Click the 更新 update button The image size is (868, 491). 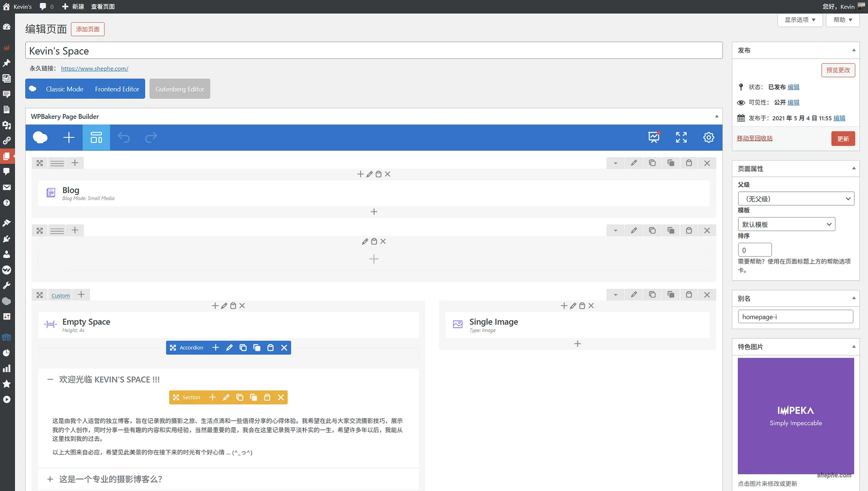[843, 138]
